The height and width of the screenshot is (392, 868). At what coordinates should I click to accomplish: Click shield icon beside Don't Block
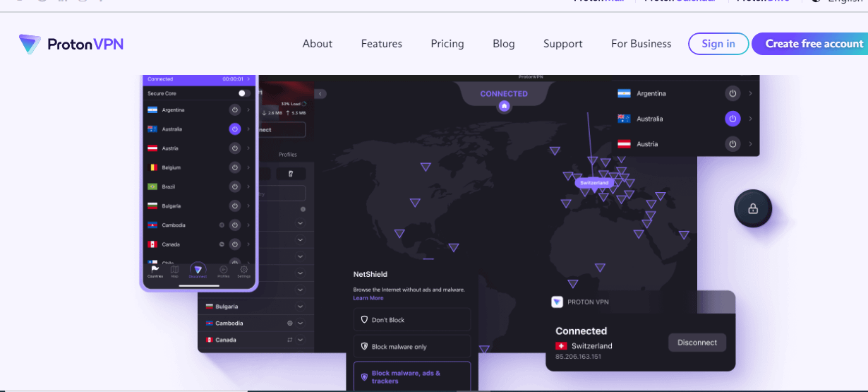[x=365, y=320]
